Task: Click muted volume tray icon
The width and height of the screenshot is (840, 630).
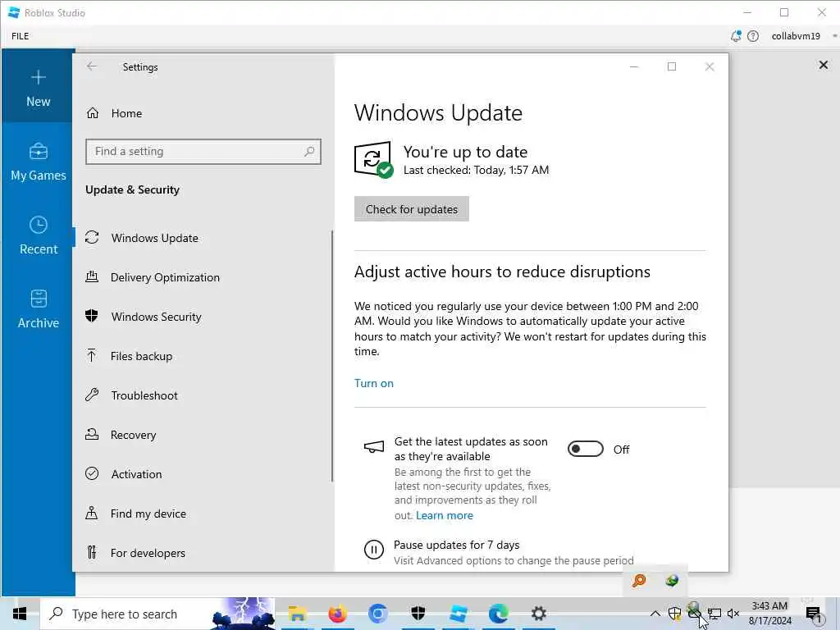Action: coord(733,614)
